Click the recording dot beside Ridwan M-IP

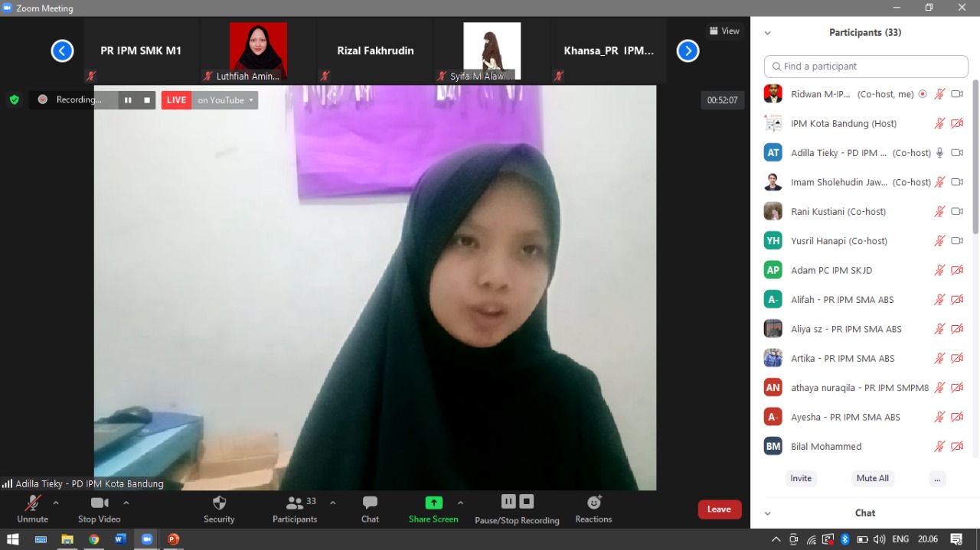(923, 94)
